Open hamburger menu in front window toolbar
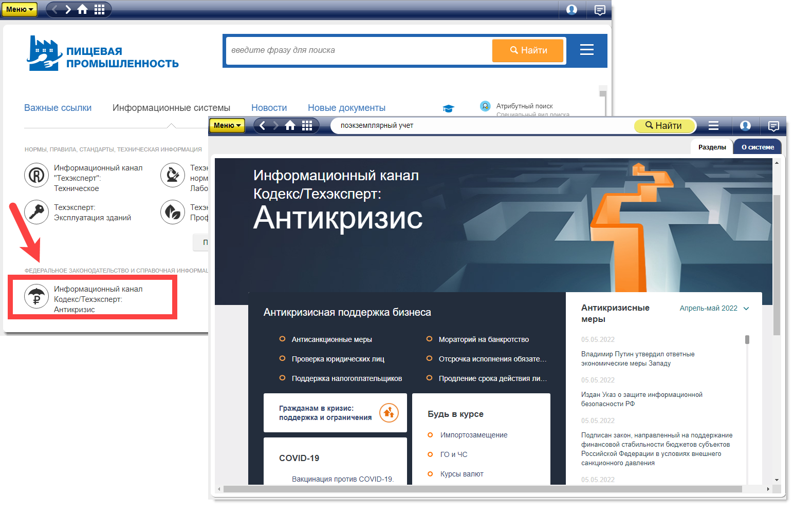 713,125
